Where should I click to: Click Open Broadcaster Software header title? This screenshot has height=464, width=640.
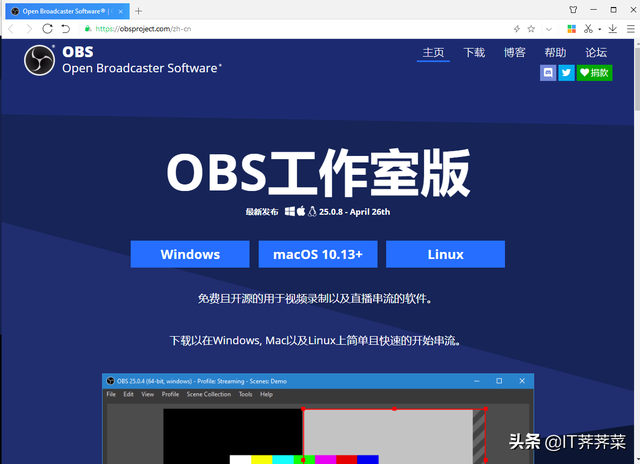tap(142, 68)
